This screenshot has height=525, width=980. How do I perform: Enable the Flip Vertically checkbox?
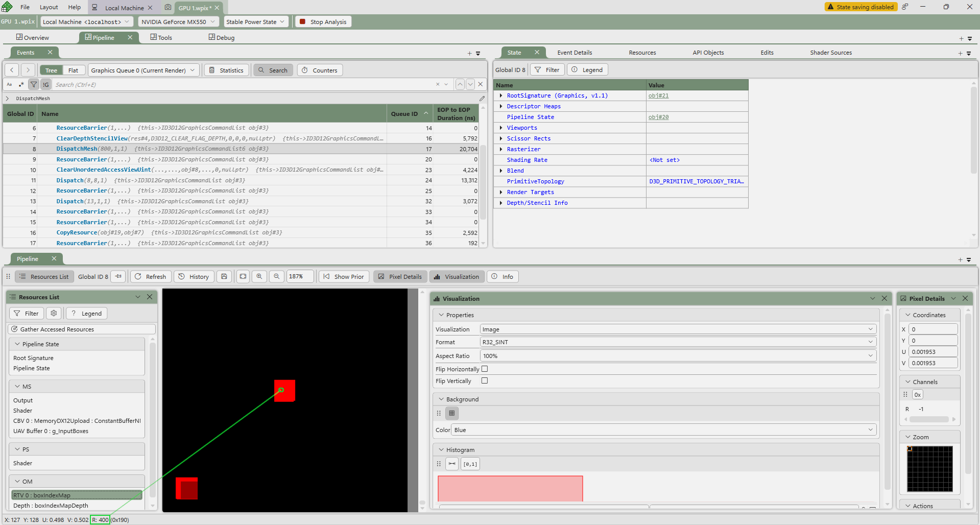point(485,380)
